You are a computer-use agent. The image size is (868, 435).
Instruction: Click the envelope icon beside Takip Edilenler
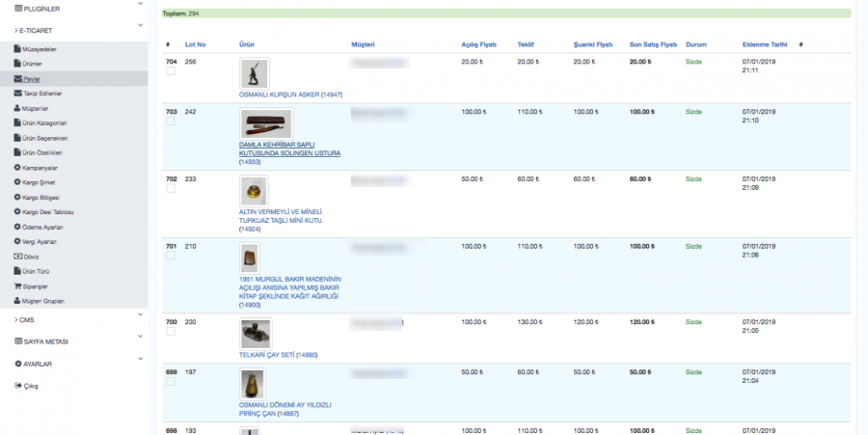pyautogui.click(x=18, y=94)
